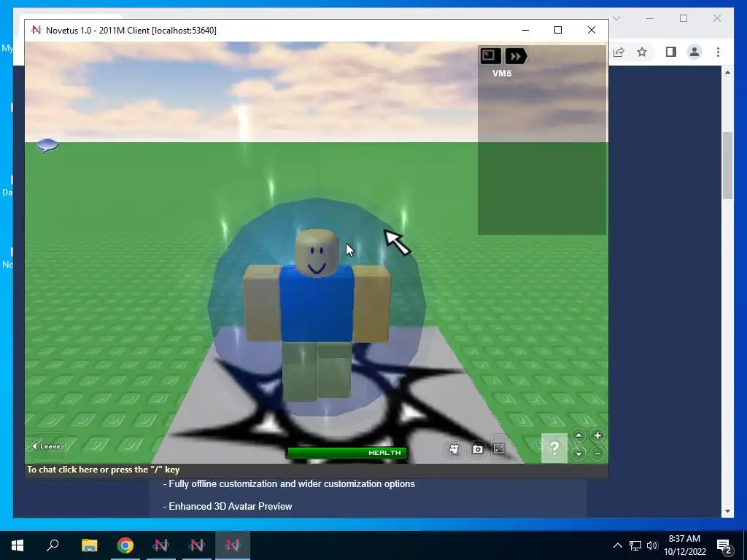747x560 pixels.
Task: Click the Leave game button
Action: (x=46, y=446)
